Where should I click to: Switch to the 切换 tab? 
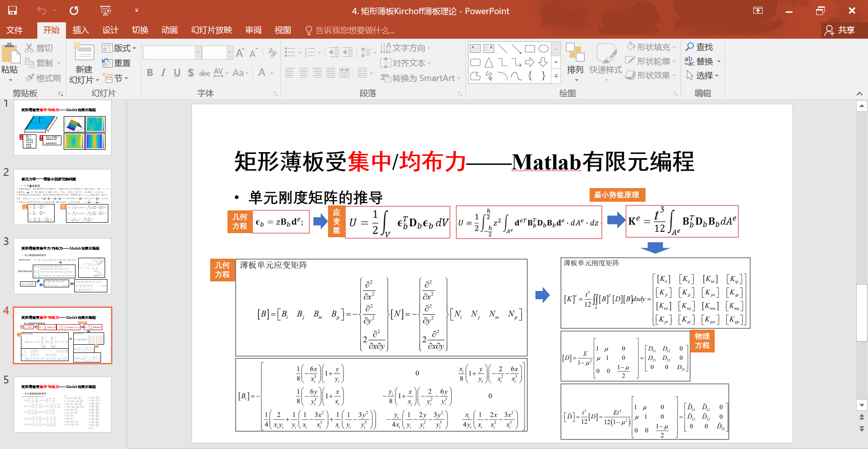click(140, 30)
